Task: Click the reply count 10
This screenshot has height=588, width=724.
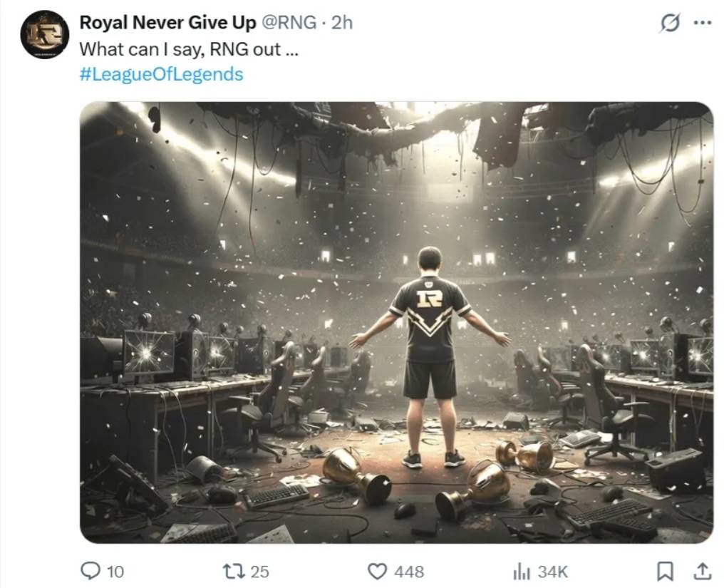Action: point(115,572)
